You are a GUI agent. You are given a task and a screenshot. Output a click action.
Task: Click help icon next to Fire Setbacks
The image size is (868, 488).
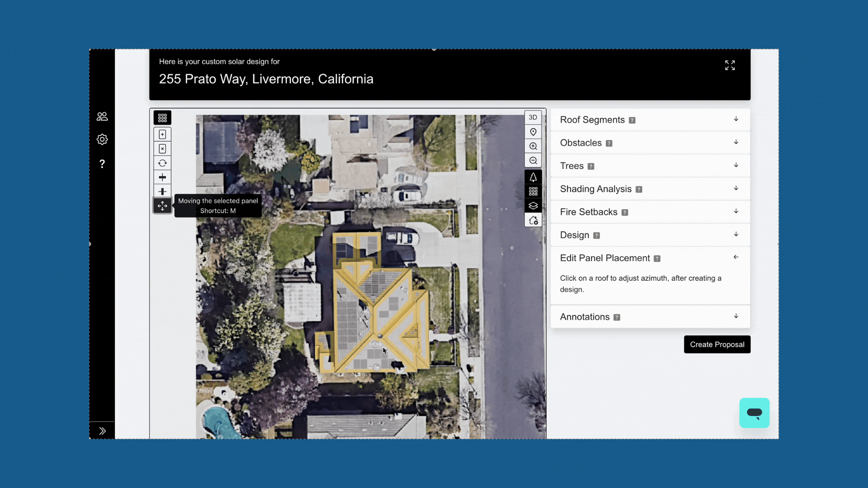625,213
